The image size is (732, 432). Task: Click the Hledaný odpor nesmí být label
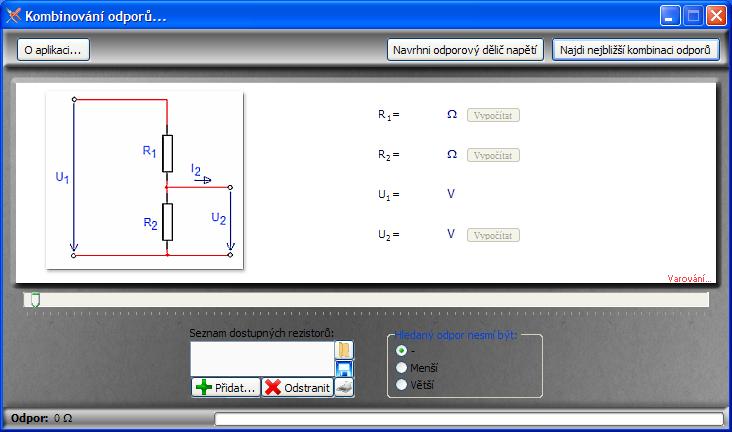click(x=456, y=335)
